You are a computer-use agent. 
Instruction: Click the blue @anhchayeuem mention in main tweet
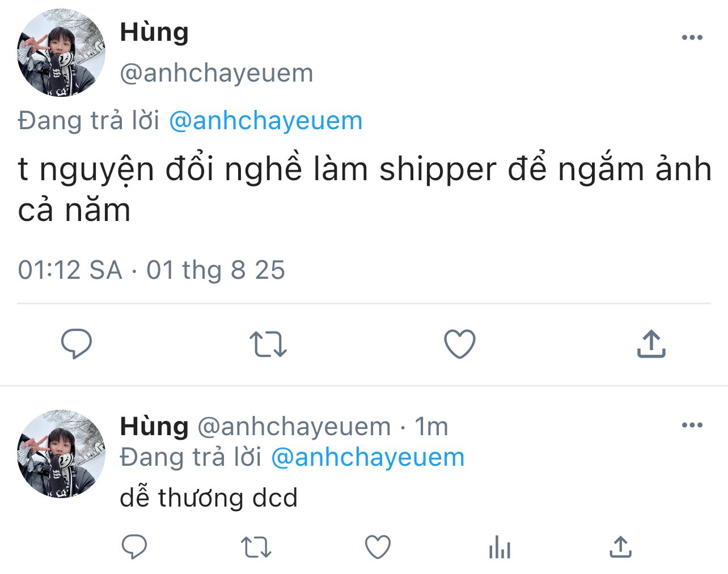[265, 121]
